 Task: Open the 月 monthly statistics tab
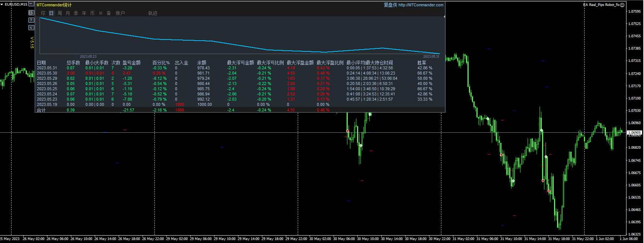pyautogui.click(x=68, y=13)
